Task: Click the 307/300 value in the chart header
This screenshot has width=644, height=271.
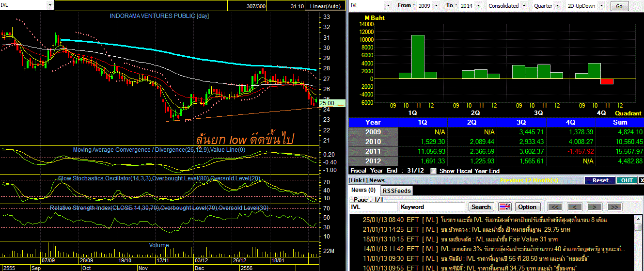Action: coord(256,6)
